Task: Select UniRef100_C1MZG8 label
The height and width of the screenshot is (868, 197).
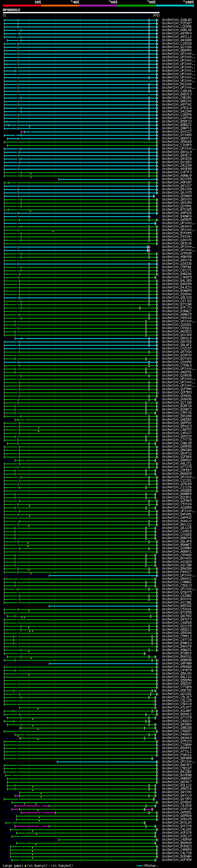Action: (176, 43)
